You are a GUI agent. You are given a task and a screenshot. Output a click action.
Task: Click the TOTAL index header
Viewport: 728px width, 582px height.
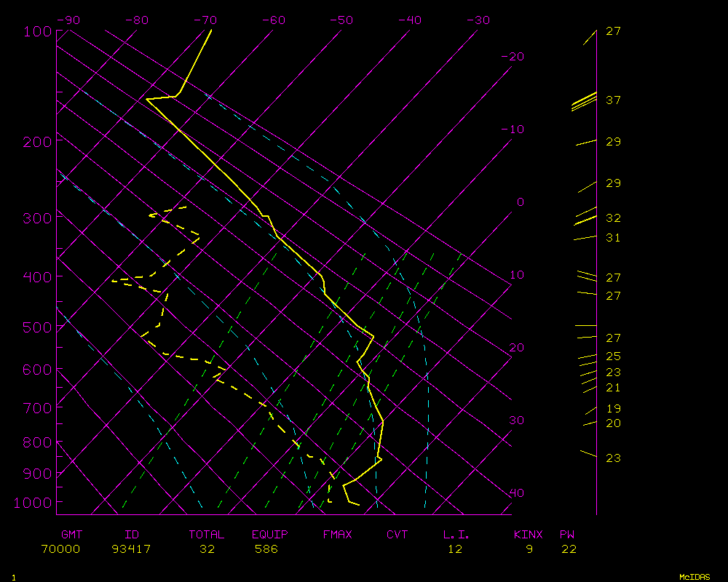coord(207,535)
